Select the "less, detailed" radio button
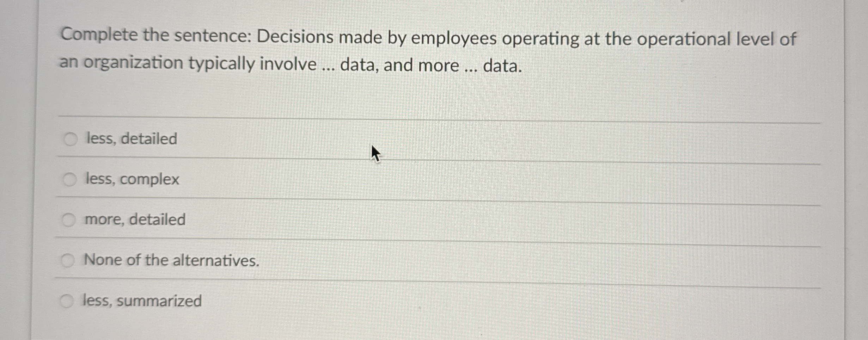The width and height of the screenshot is (868, 340). coord(71,140)
